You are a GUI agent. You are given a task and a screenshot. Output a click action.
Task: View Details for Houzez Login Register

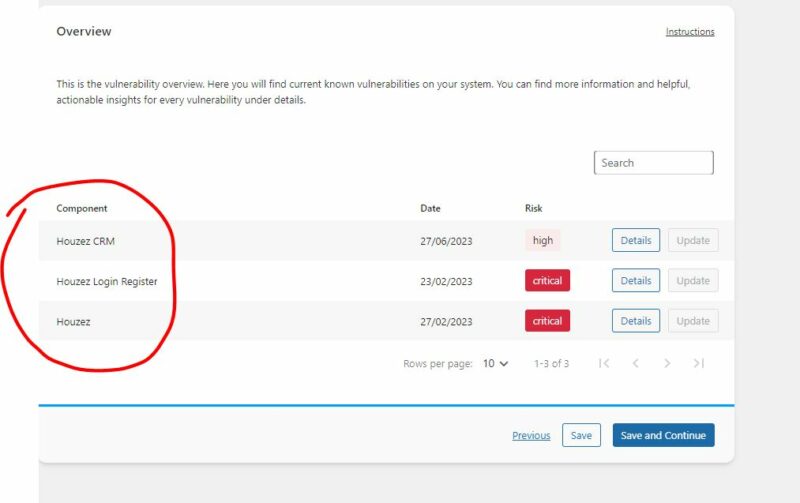(x=635, y=281)
